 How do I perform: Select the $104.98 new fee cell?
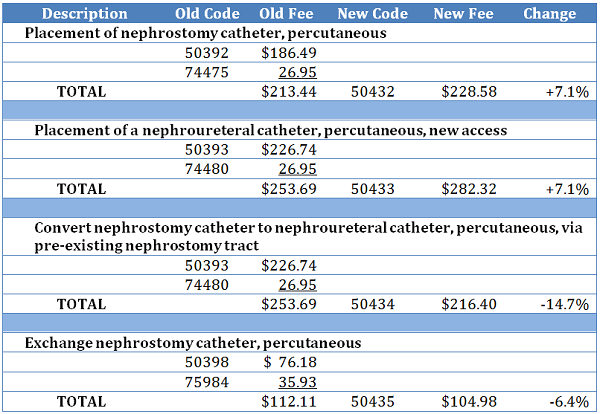[x=469, y=401]
